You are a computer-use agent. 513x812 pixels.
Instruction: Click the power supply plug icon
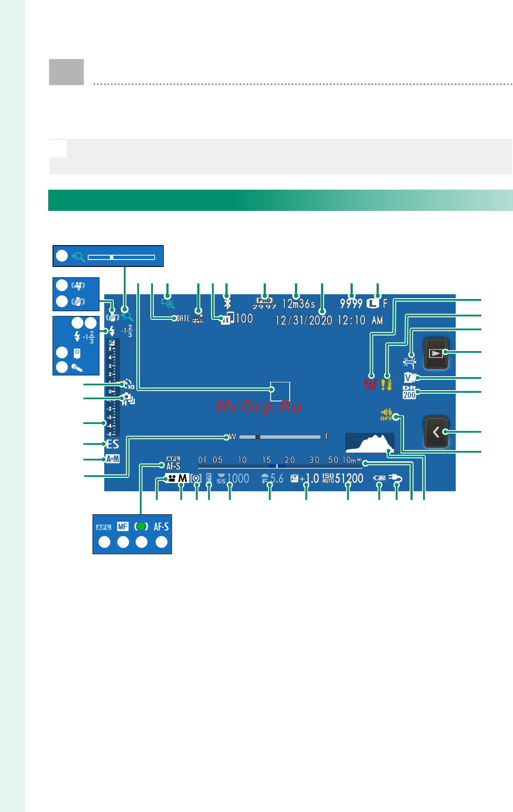point(396,478)
